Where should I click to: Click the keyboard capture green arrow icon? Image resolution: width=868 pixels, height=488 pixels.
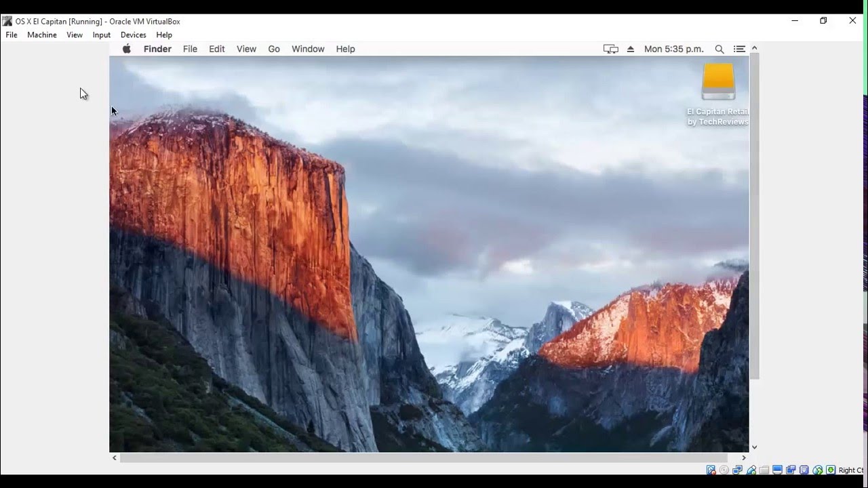(x=831, y=470)
